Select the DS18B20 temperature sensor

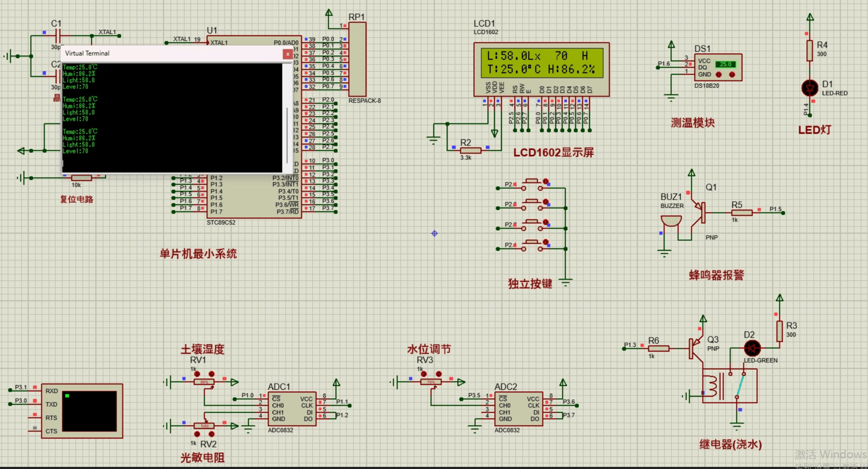pyautogui.click(x=718, y=68)
